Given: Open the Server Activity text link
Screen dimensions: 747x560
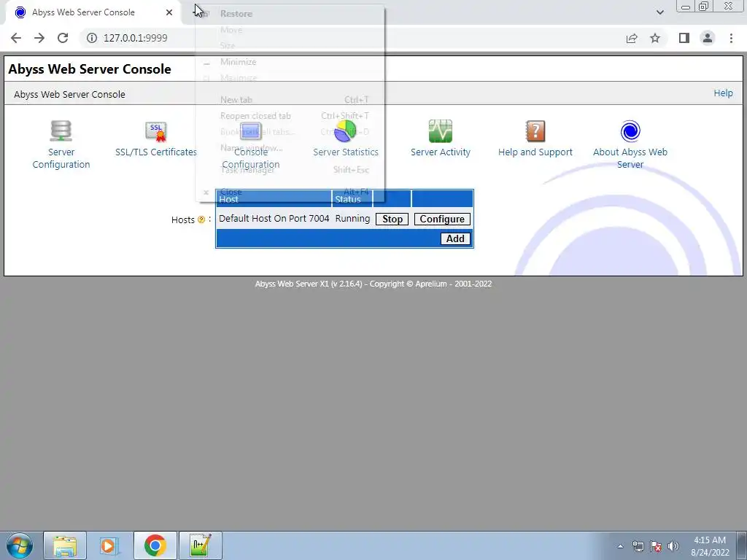Looking at the screenshot, I should coord(440,152).
